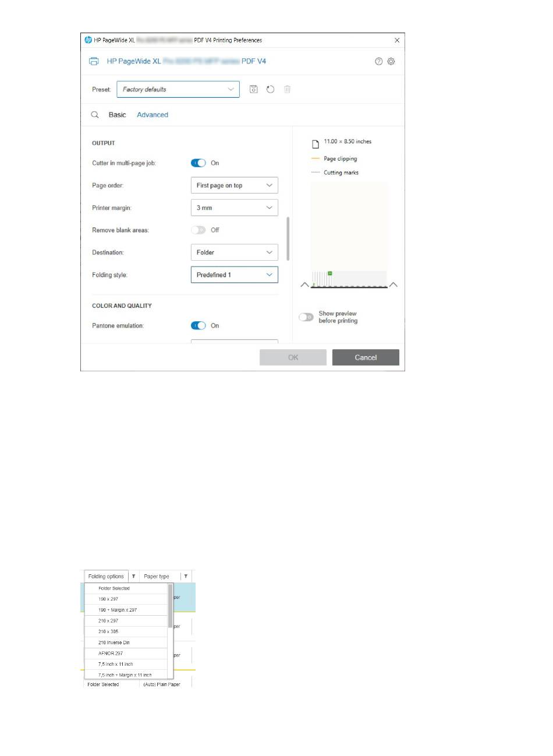Click the OK button
Image resolution: width=553 pixels, height=756 pixels.
[x=293, y=357]
